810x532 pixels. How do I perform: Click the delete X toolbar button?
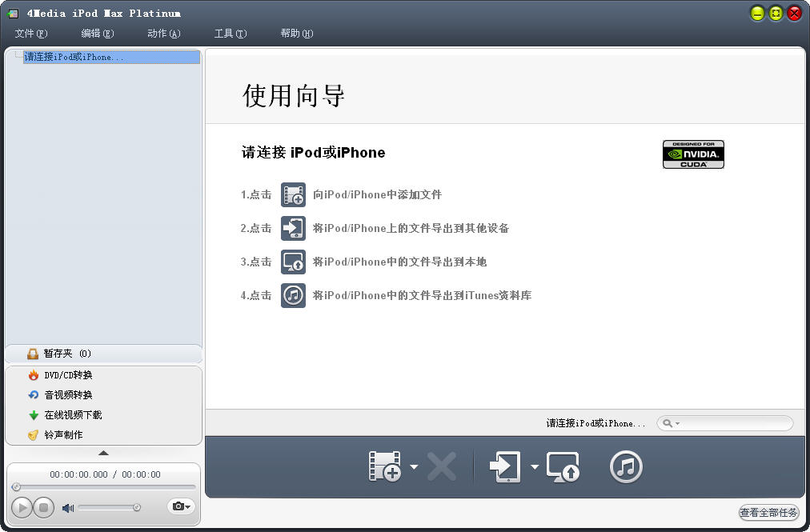442,466
